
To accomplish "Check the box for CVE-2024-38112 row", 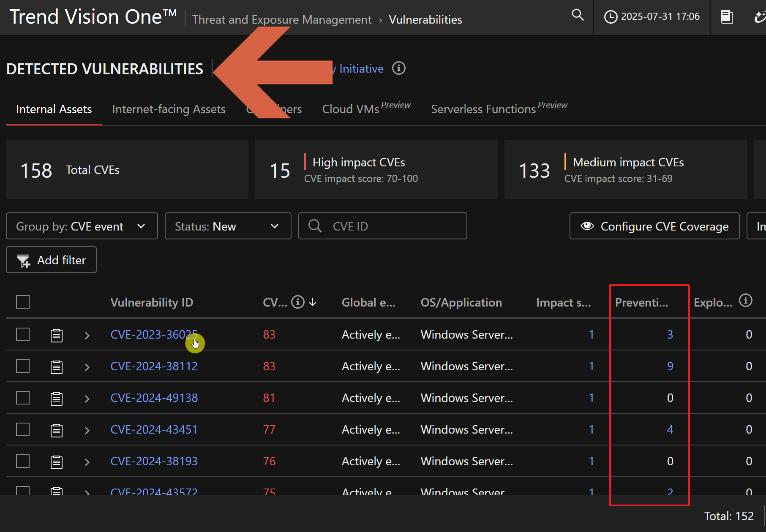I will [x=23, y=366].
